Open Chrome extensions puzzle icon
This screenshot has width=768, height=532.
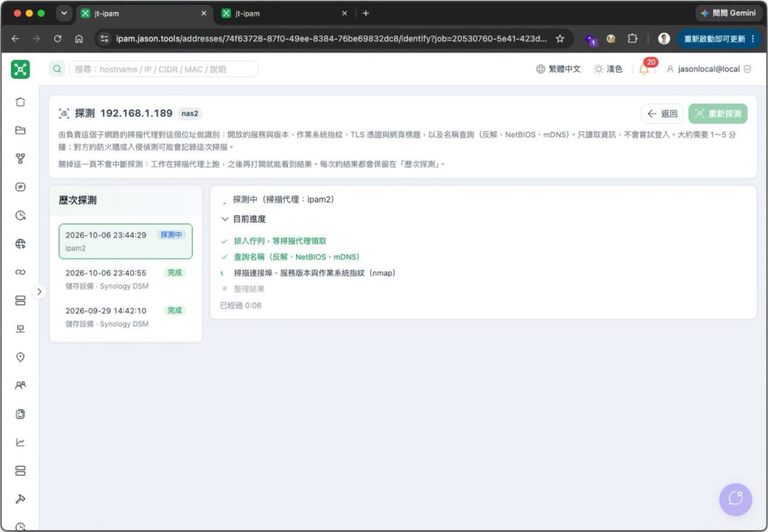(632, 39)
